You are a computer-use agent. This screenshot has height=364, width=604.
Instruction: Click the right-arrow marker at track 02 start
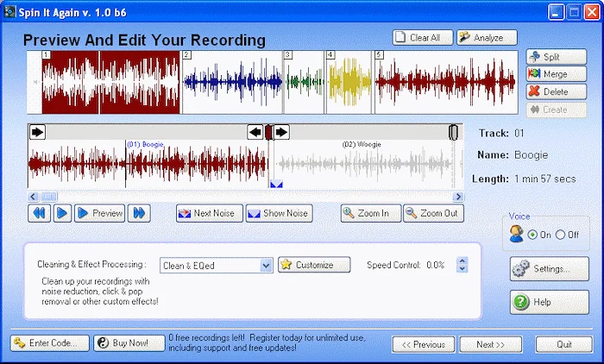pyautogui.click(x=281, y=132)
